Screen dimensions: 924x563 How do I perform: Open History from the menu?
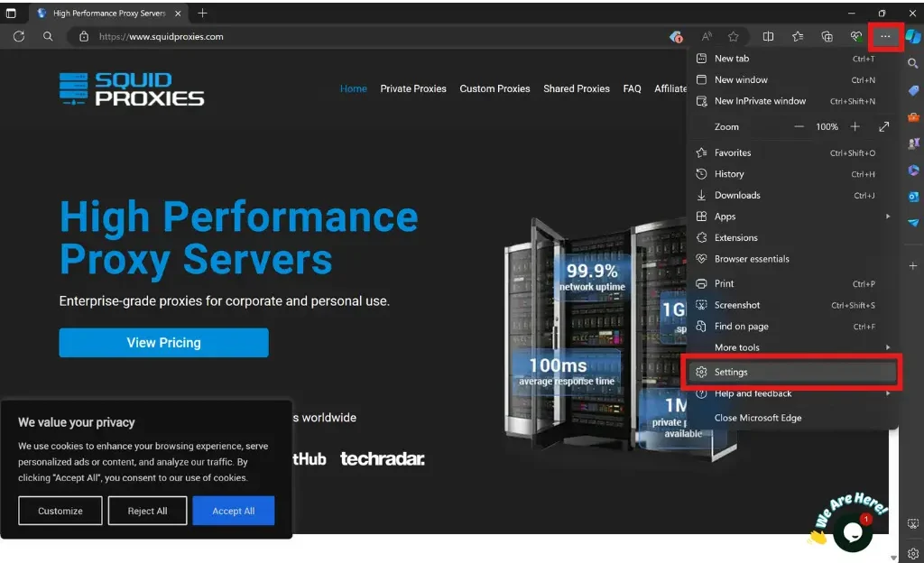tap(792, 174)
